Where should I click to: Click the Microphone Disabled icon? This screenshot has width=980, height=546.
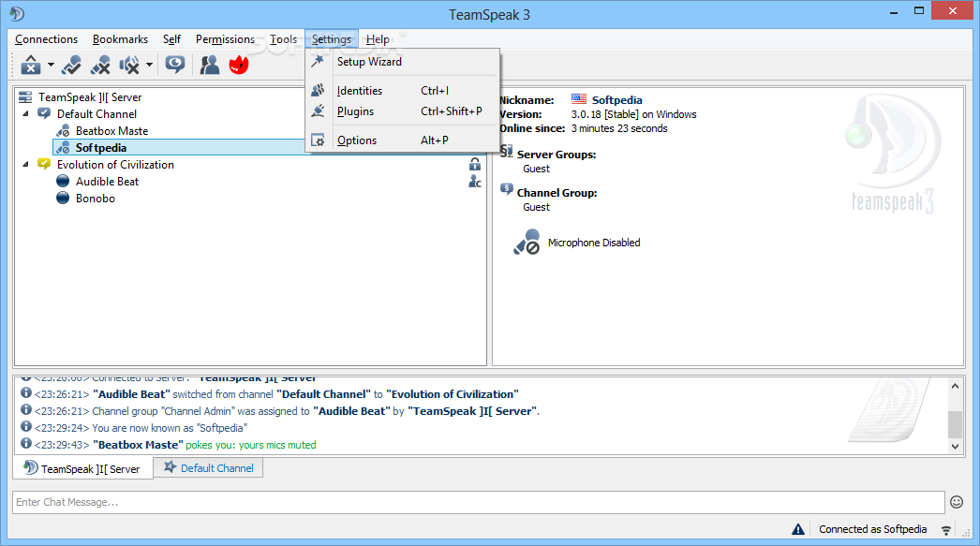[527, 242]
